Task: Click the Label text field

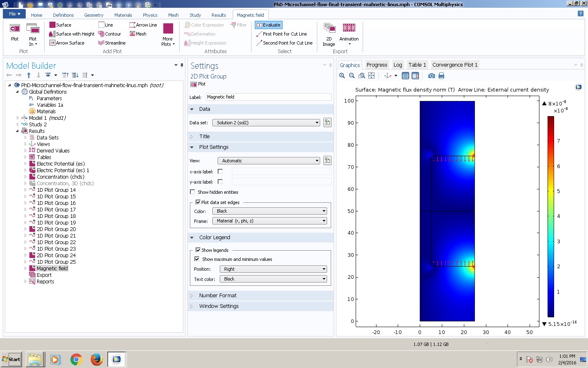Action: coord(268,97)
